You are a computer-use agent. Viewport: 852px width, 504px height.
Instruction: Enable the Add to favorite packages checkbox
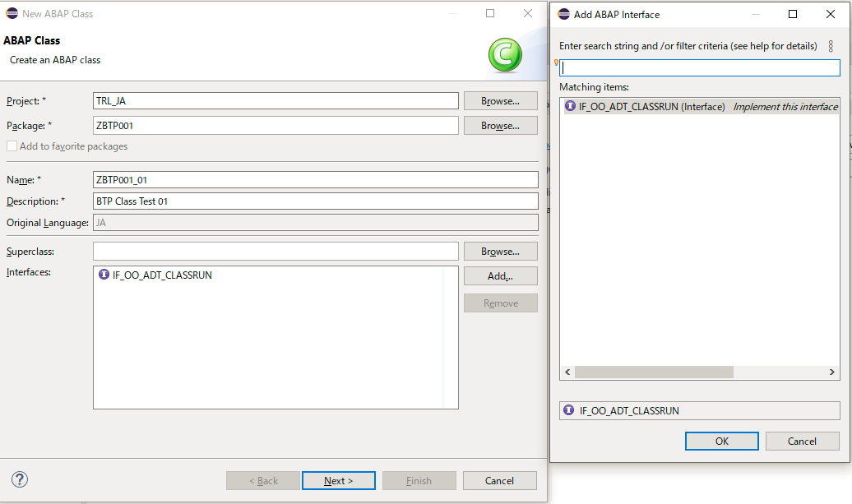[x=11, y=146]
